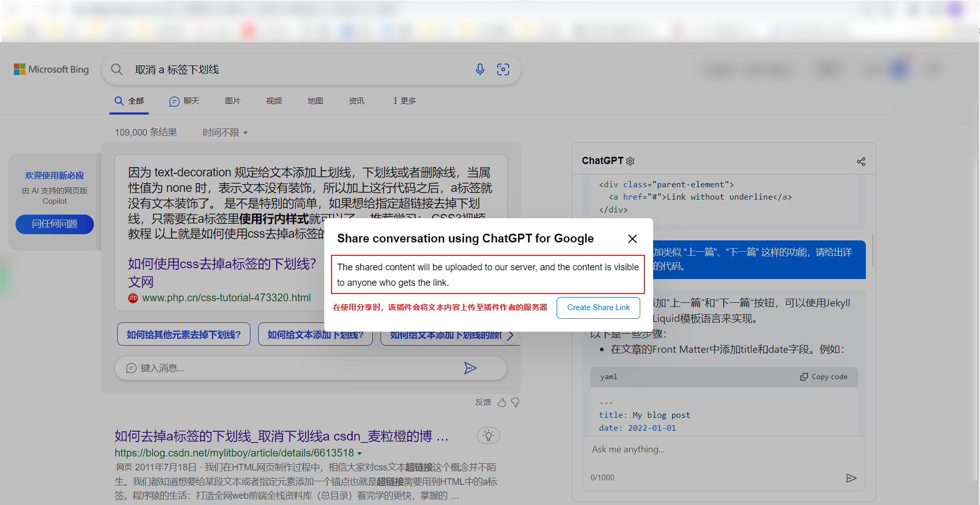Open the 时间不限 time filter dropdown
The height and width of the screenshot is (505, 980).
coord(225,133)
